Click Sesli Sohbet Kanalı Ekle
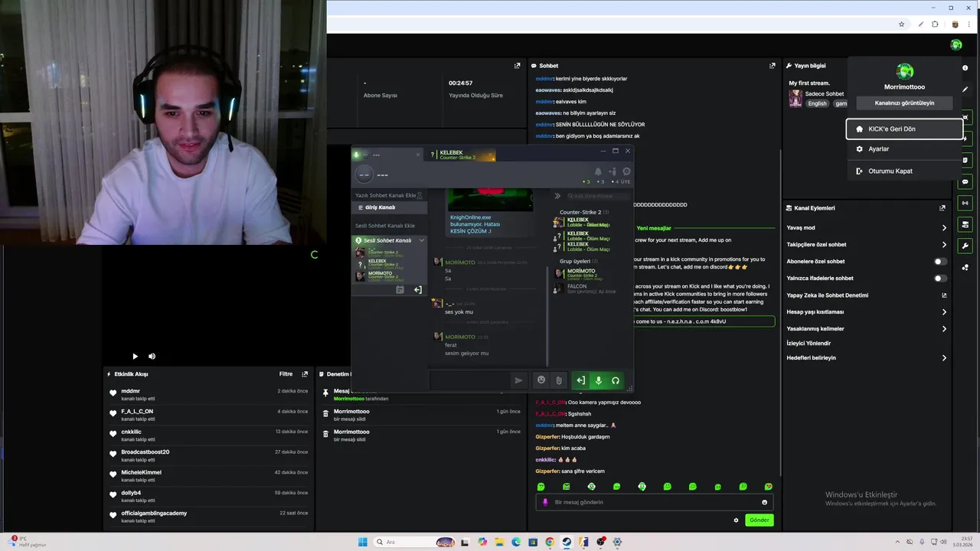Viewport: 980px width, 551px height. 385,226
